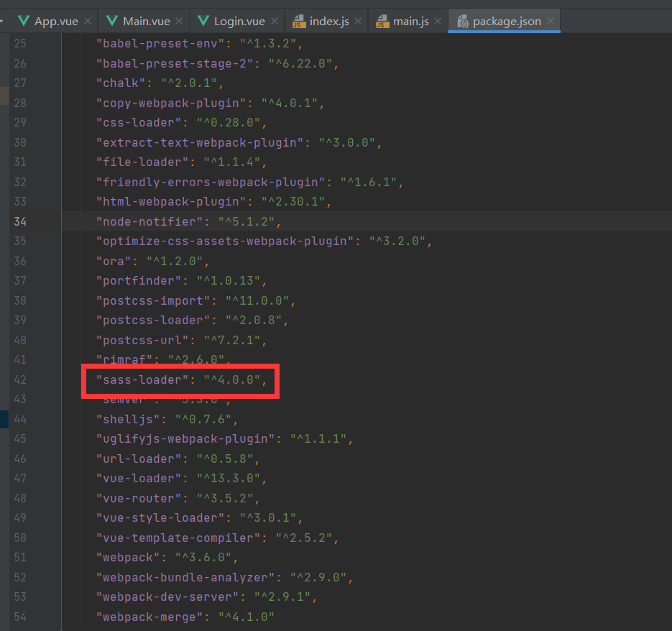Click the "^2.30.1" html-webpack-plugin version
The width and height of the screenshot is (672, 631).
[293, 201]
